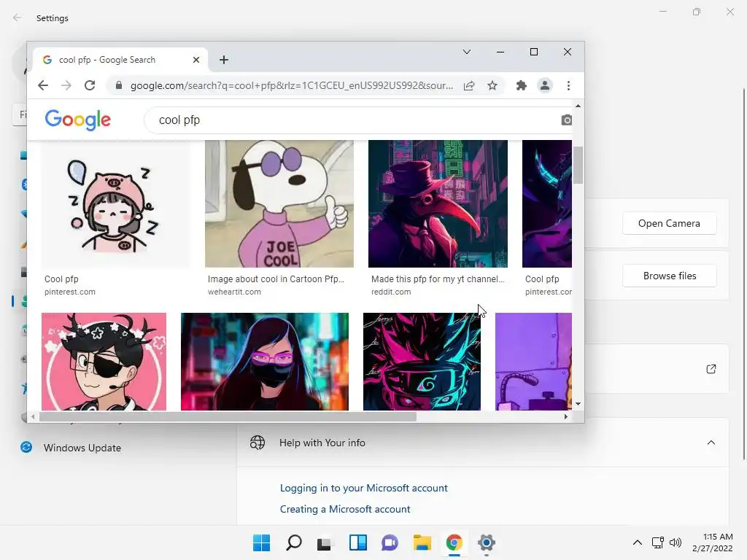Click the left arrow of the horizontal scrollbar
This screenshot has width=747, height=560.
32,416
